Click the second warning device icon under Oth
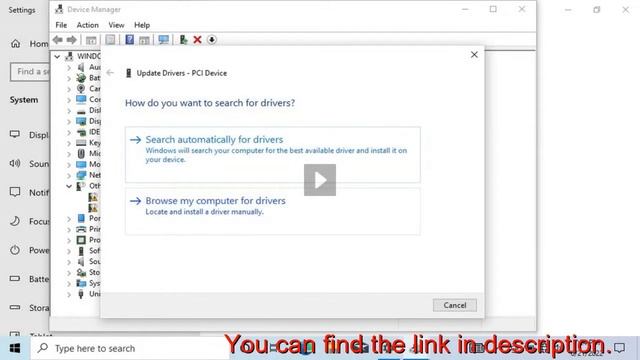 [93, 208]
